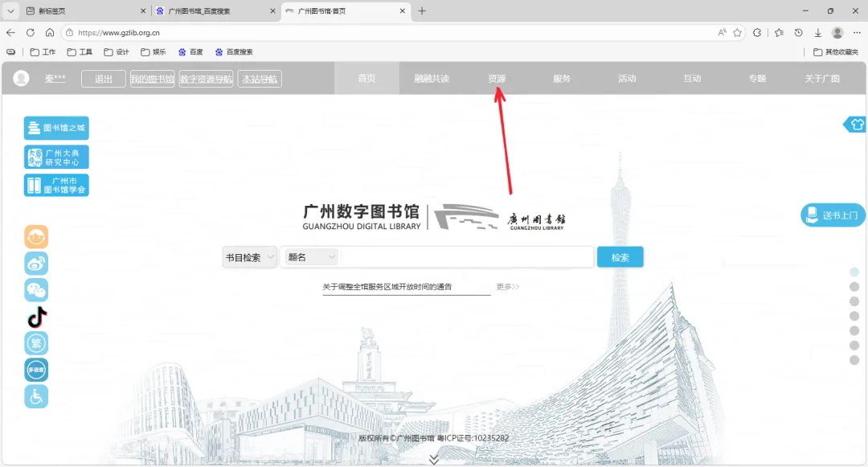
Task: Open the 工具 bookmarks folder
Action: coord(80,52)
